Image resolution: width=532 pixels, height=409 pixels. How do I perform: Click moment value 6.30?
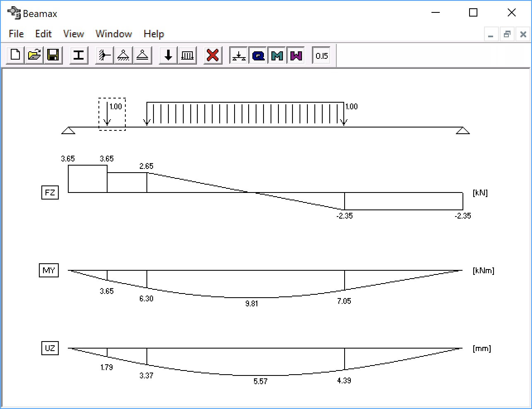[x=146, y=298]
